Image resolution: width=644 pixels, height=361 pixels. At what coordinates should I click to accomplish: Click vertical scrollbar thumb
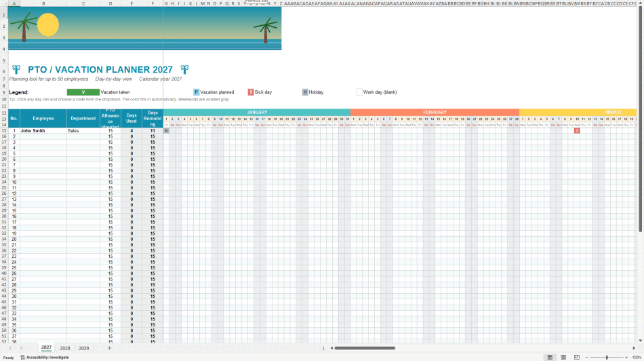coord(641,119)
